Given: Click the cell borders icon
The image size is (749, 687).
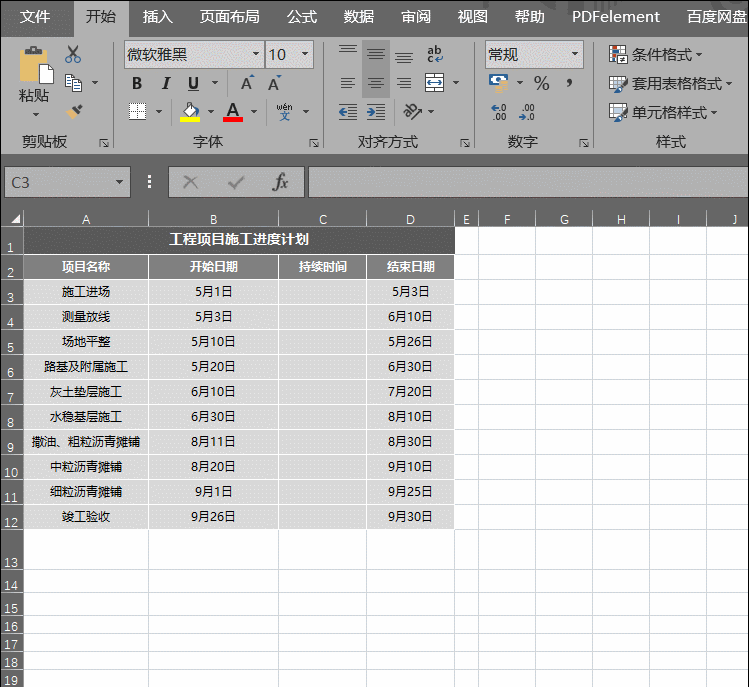Looking at the screenshot, I should pyautogui.click(x=138, y=112).
